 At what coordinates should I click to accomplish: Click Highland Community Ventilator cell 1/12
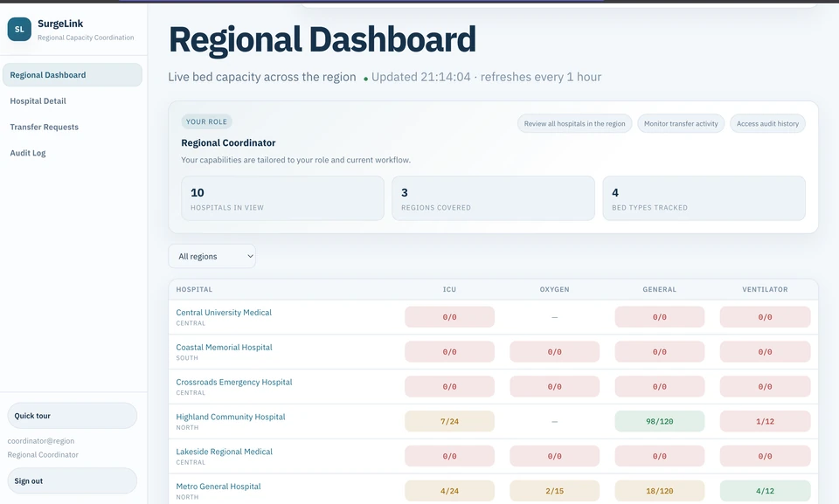(x=766, y=422)
